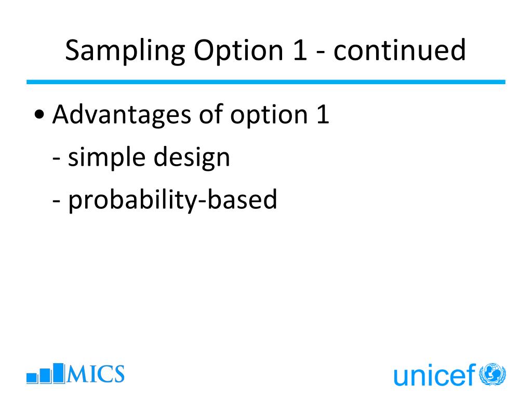
Task: Select the tallest bar in the MICS logo
Action: tap(59, 373)
